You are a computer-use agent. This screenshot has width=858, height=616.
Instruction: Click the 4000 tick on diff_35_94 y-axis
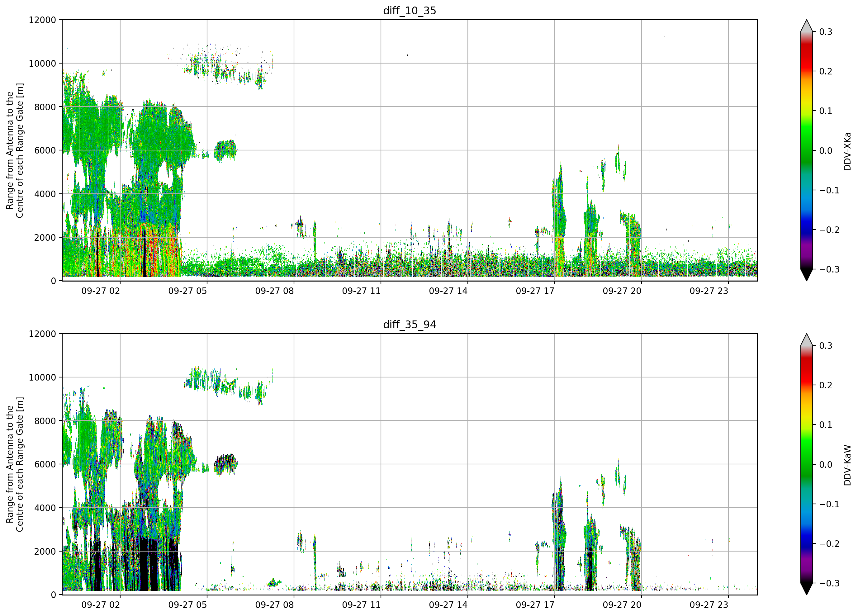[x=45, y=508]
